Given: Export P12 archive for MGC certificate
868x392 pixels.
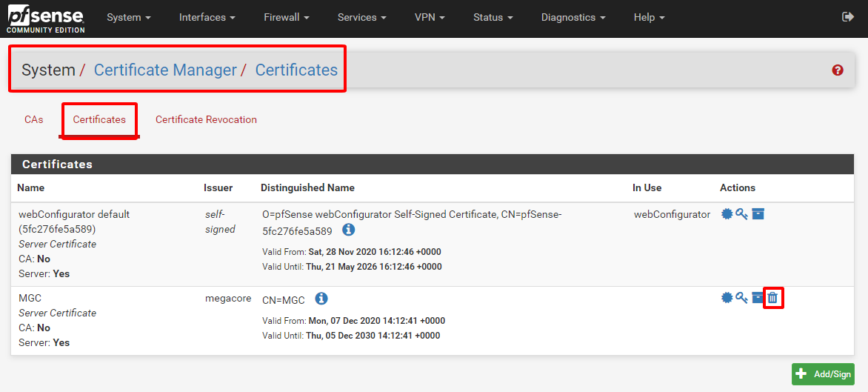Looking at the screenshot, I should pyautogui.click(x=758, y=298).
